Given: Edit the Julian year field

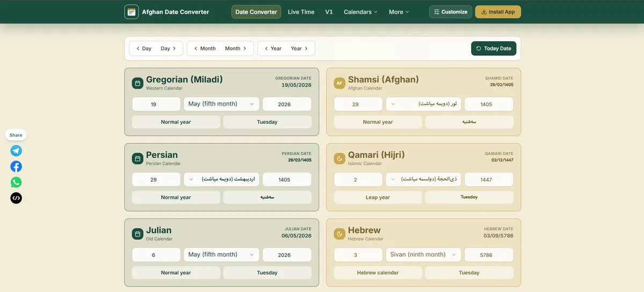Looking at the screenshot, I should 287,254.
